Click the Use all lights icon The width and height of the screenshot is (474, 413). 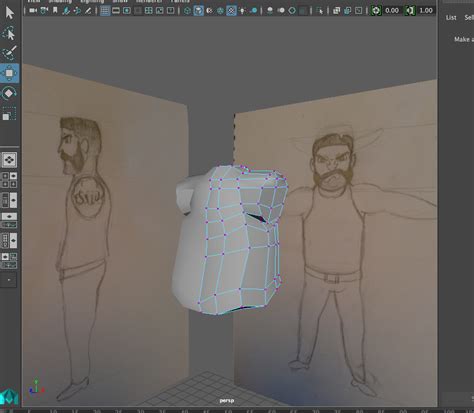point(242,11)
